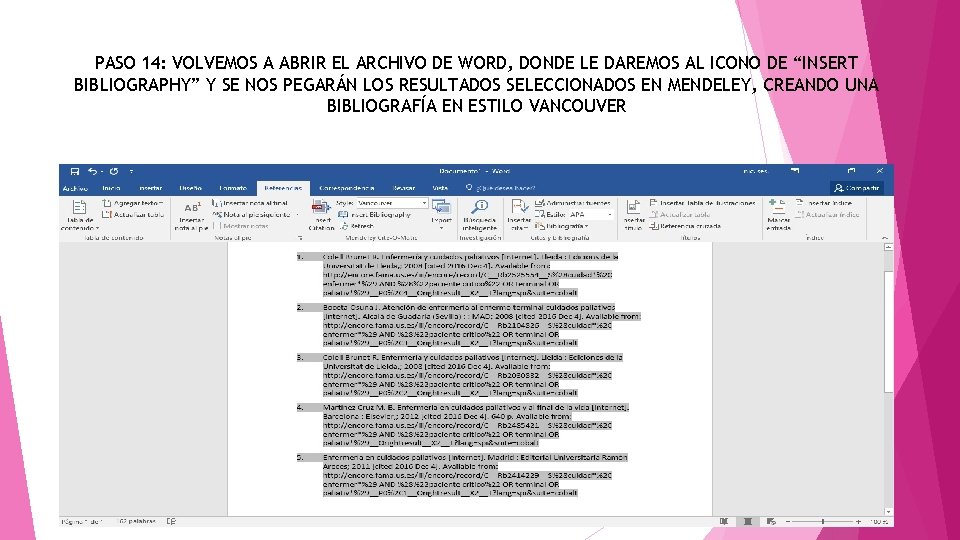The image size is (960, 540).
Task: Open the Nota al pie siguiente dropdown arrow
Action: (x=298, y=214)
